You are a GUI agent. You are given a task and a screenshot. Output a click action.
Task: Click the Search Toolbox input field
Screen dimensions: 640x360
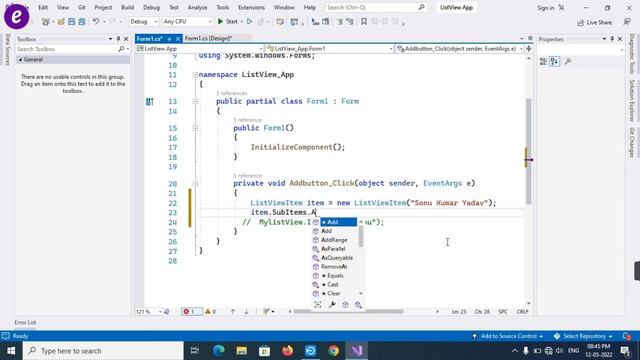[x=67, y=49]
